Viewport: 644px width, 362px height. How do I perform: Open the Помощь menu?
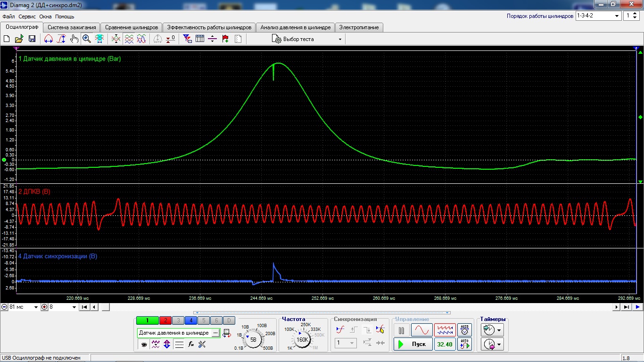(65, 16)
